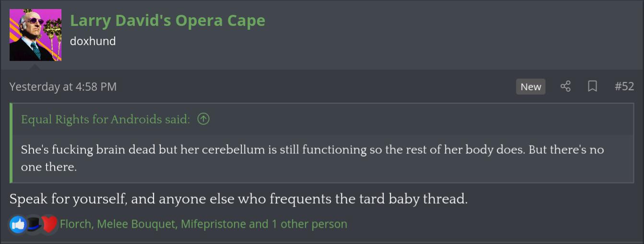This screenshot has height=244, width=644.
Task: Bookmark this post with the bookmark icon
Action: tap(592, 86)
